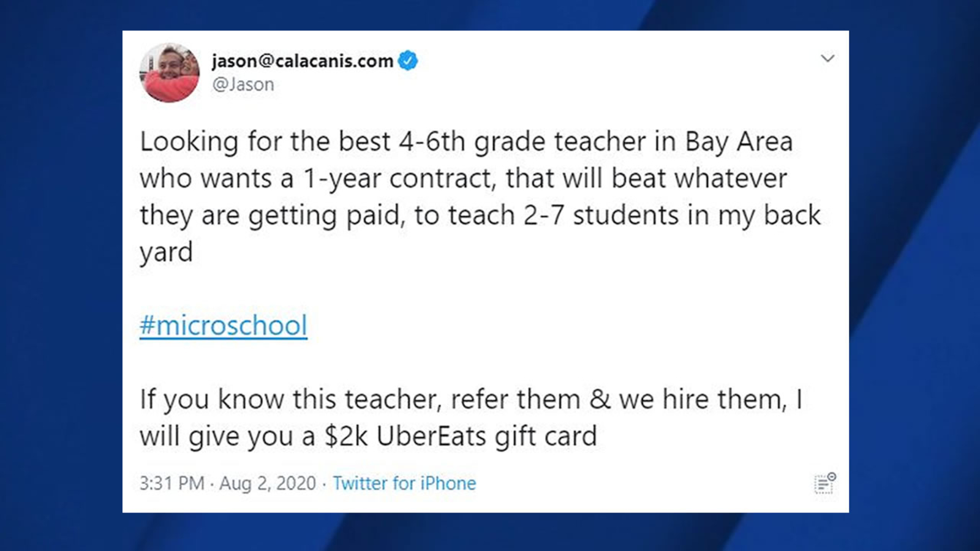Click the Twitter for iPhone source link

(x=404, y=483)
